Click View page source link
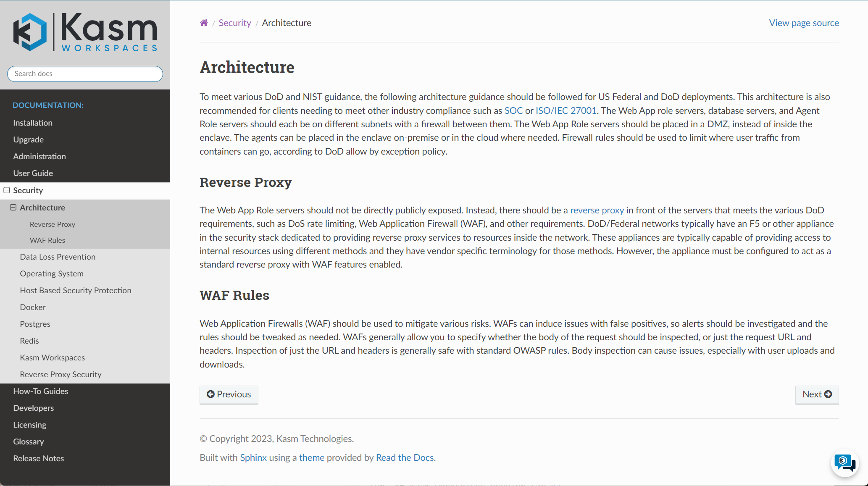868x486 pixels. [804, 23]
